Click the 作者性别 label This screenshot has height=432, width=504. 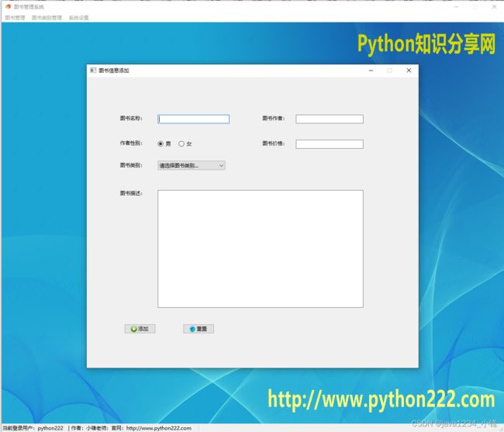[131, 143]
